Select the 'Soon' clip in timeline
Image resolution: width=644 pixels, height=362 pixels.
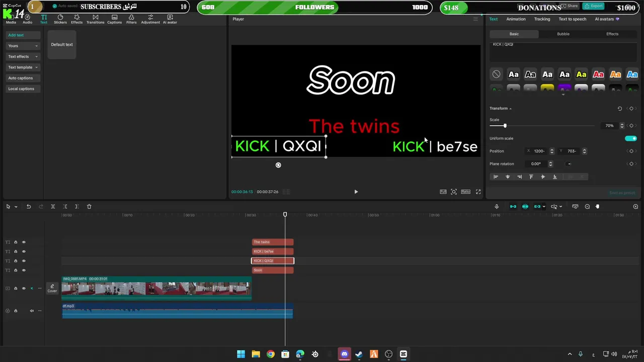click(272, 270)
